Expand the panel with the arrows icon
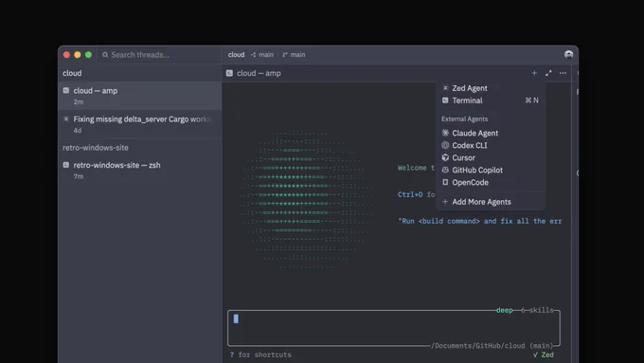Screen dimensions: 644x363 point(548,73)
